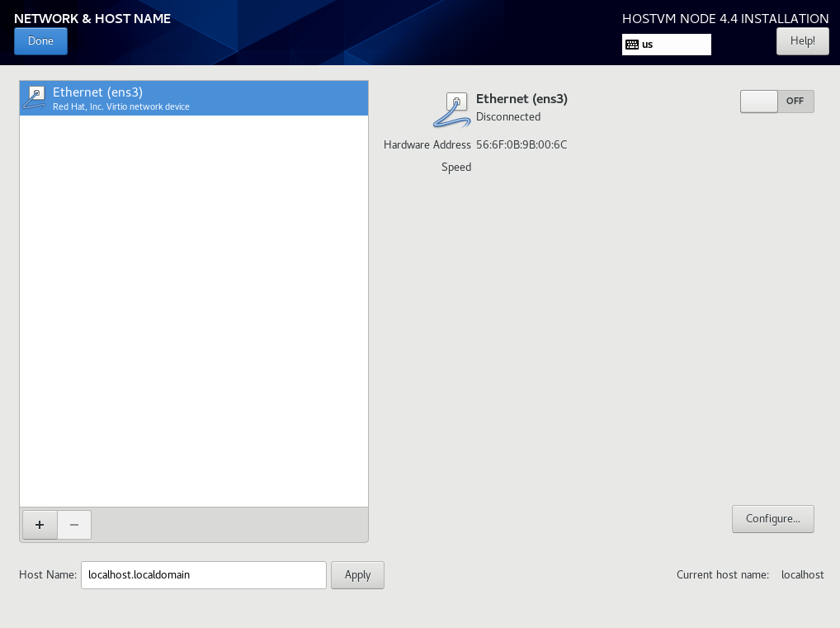Open the Help! documentation button
The height and width of the screenshot is (628, 840).
pyautogui.click(x=803, y=41)
